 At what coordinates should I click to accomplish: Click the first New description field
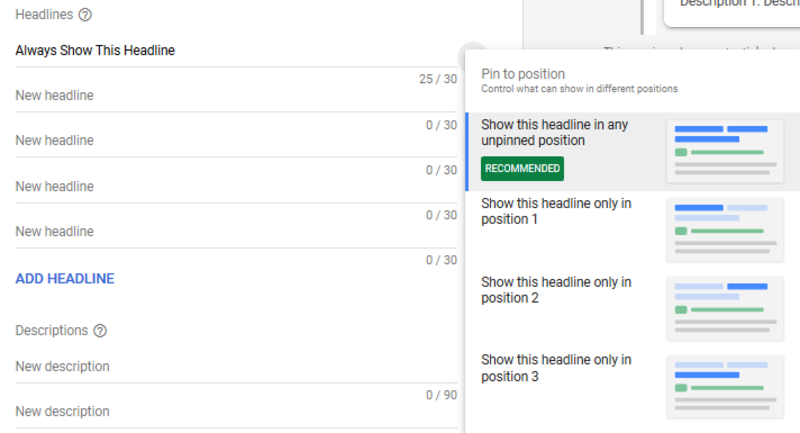200,367
